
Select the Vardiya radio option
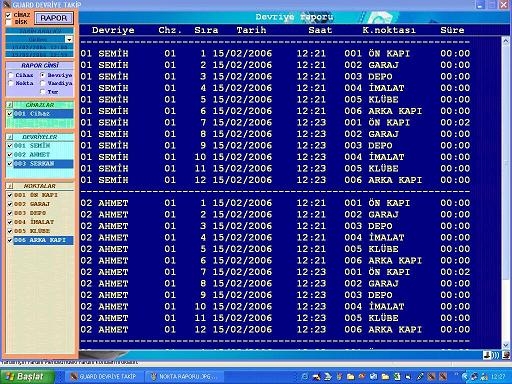coord(43,83)
